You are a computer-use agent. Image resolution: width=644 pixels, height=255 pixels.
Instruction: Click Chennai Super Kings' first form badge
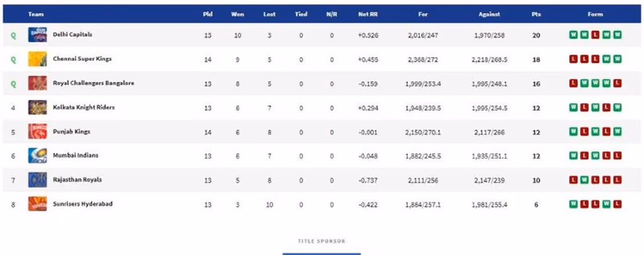(x=573, y=59)
